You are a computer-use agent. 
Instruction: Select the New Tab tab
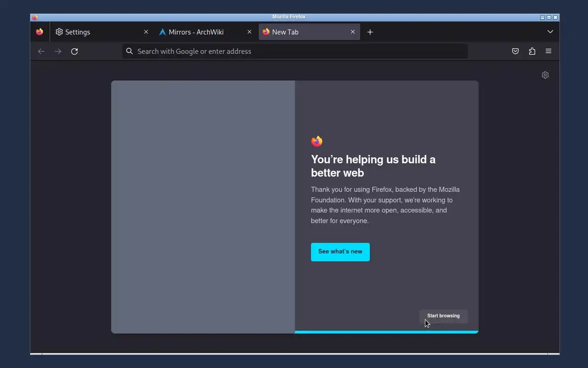[x=309, y=32]
